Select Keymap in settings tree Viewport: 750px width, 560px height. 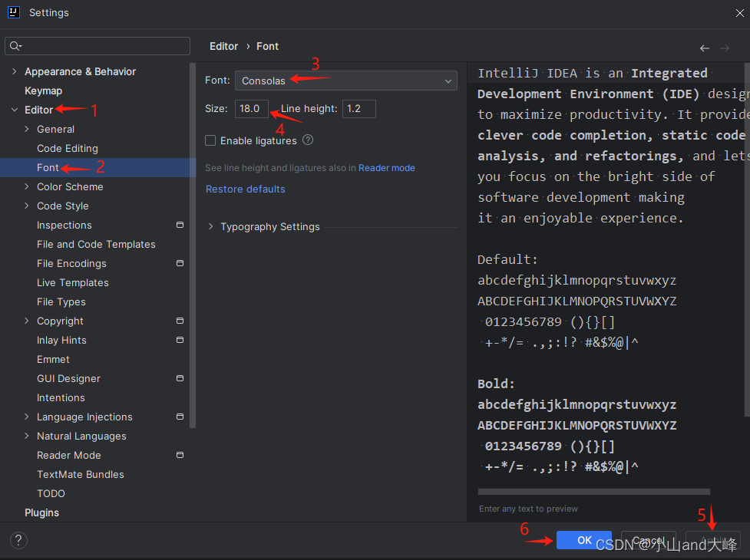click(x=43, y=91)
